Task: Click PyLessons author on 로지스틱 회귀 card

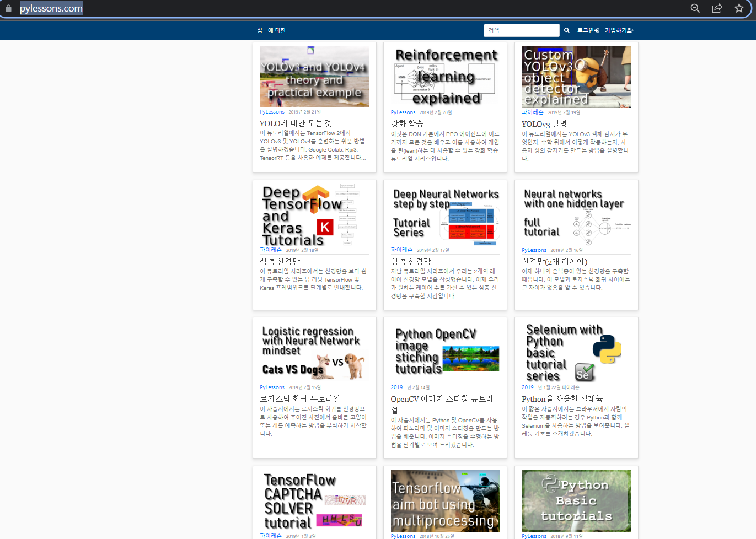Action: tap(272, 387)
